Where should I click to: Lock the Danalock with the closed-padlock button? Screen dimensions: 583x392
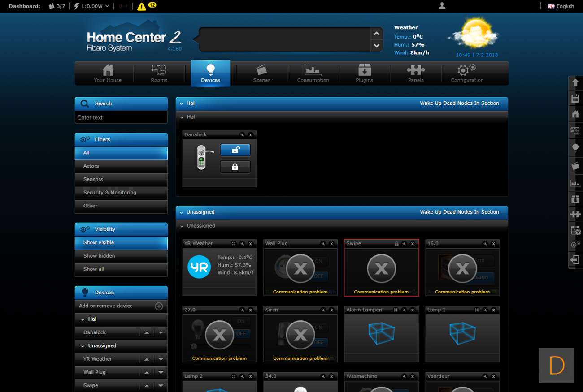(235, 167)
